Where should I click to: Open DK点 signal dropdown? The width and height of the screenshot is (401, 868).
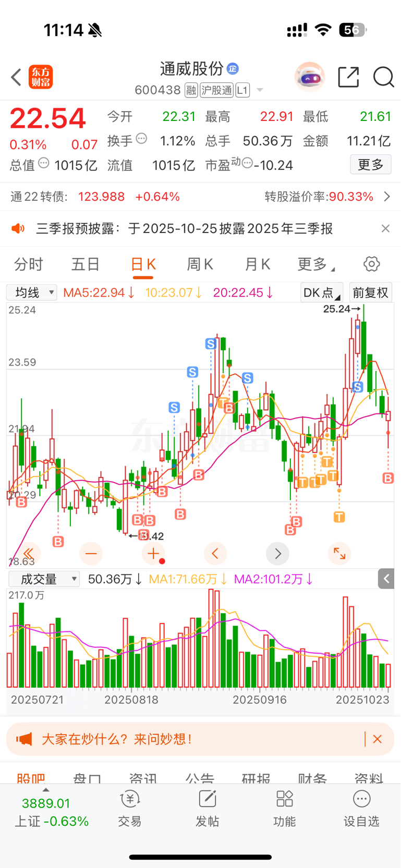322,292
